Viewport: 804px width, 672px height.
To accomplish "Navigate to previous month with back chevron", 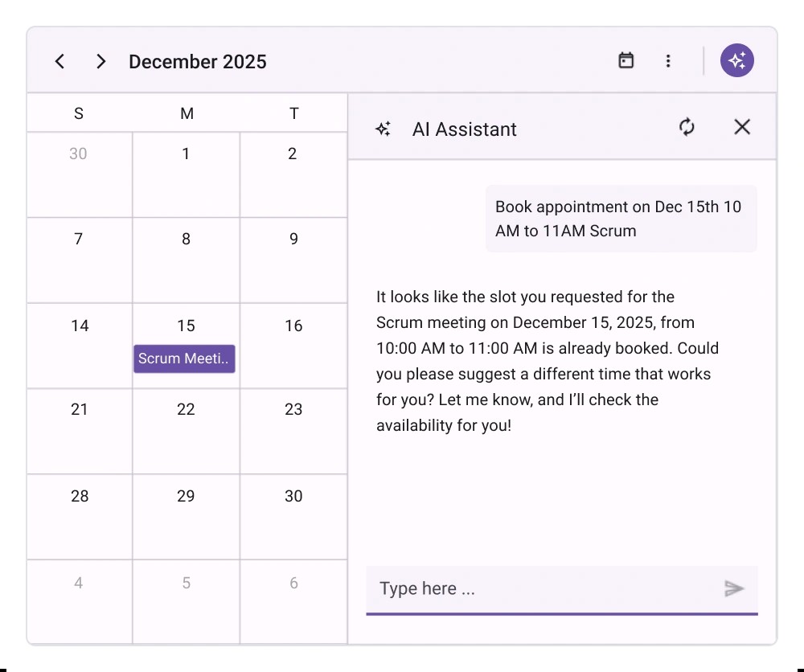I will coord(59,60).
